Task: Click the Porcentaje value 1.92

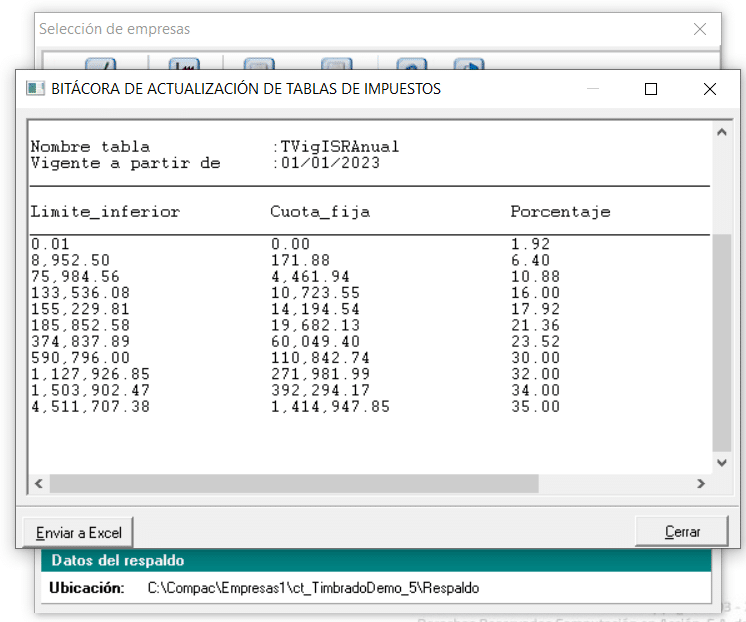Action: pos(530,244)
